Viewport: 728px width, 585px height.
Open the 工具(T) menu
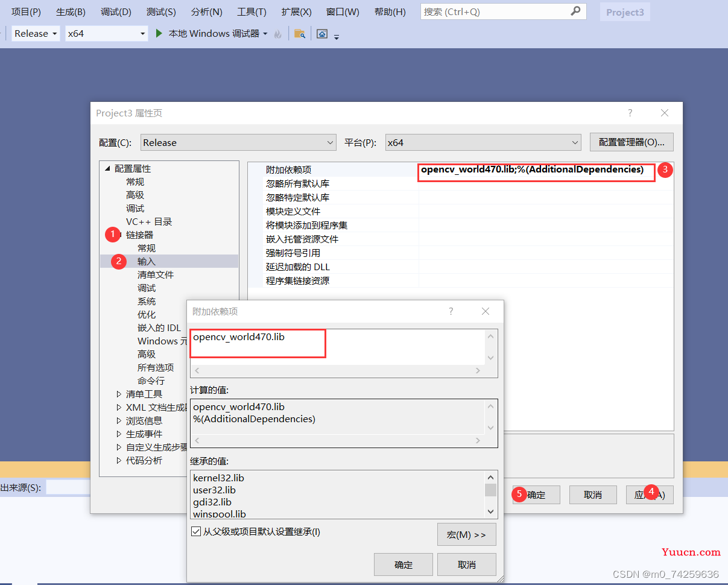pos(252,12)
